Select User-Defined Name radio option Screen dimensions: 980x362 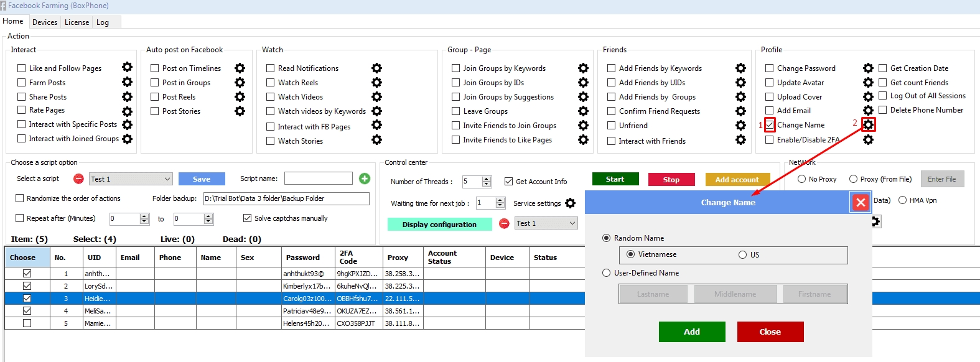click(606, 272)
